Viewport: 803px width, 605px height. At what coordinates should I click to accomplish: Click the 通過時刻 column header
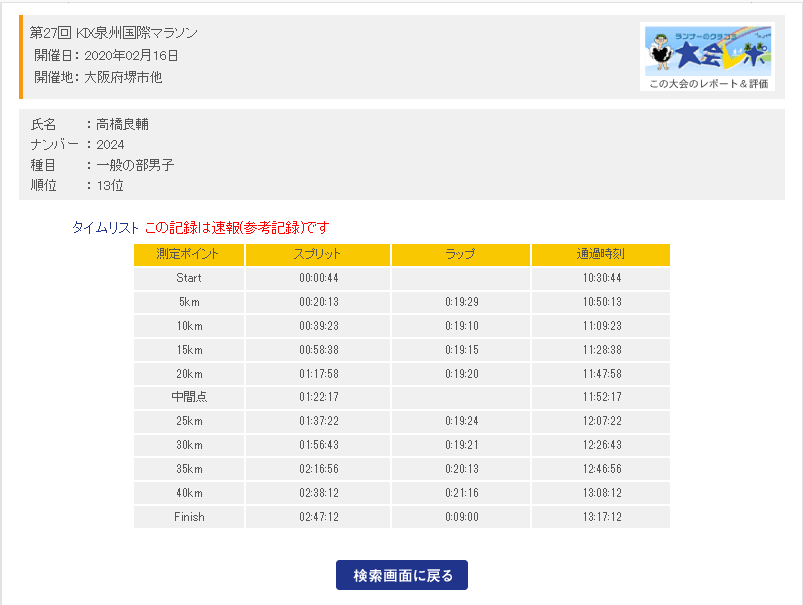point(600,254)
